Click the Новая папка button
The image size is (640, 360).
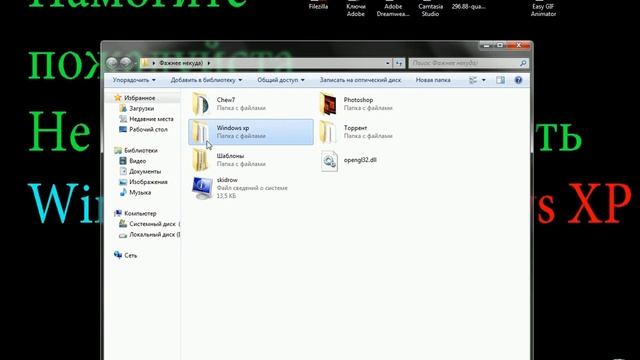(x=433, y=80)
